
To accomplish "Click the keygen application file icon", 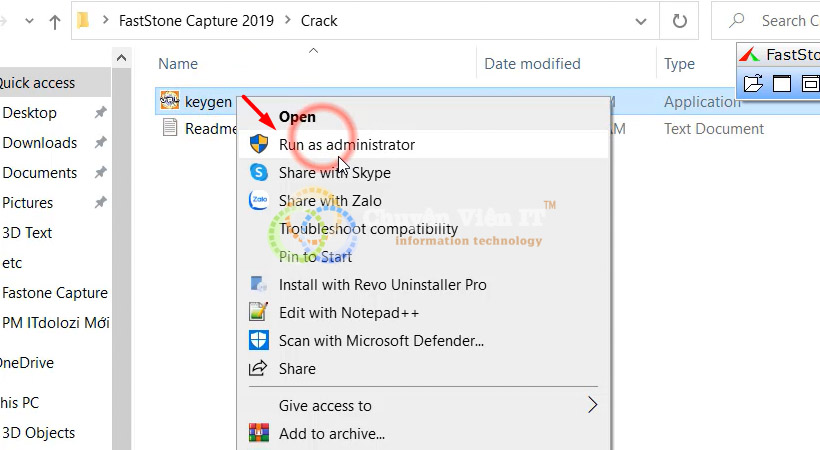I will tap(170, 101).
